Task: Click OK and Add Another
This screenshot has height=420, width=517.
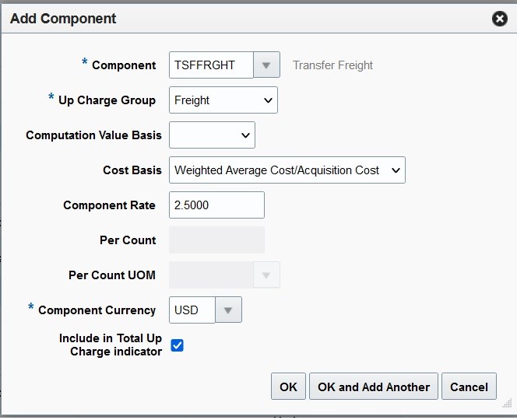Action: (x=374, y=387)
